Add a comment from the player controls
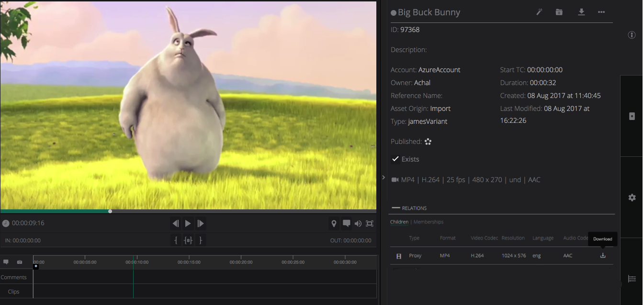The height and width of the screenshot is (305, 644). 346,223
